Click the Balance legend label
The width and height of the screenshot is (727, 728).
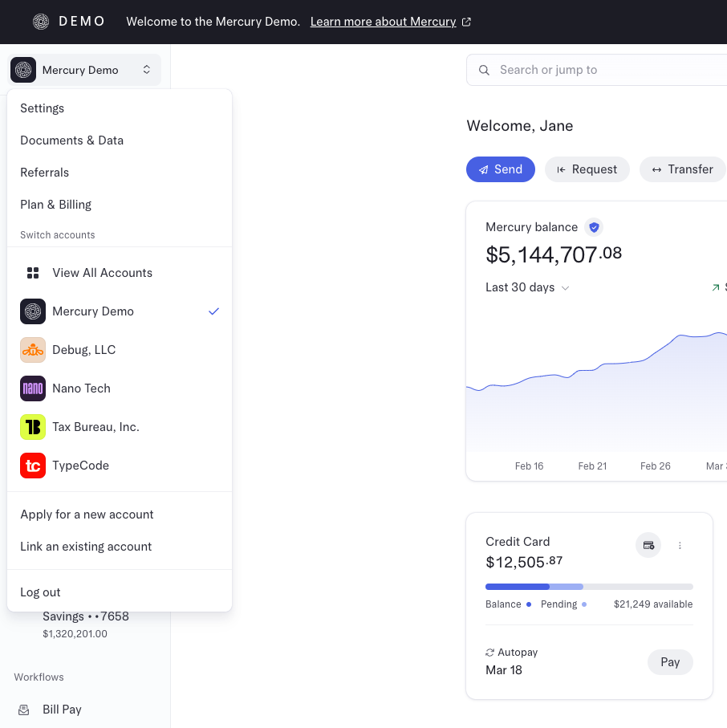click(x=503, y=604)
